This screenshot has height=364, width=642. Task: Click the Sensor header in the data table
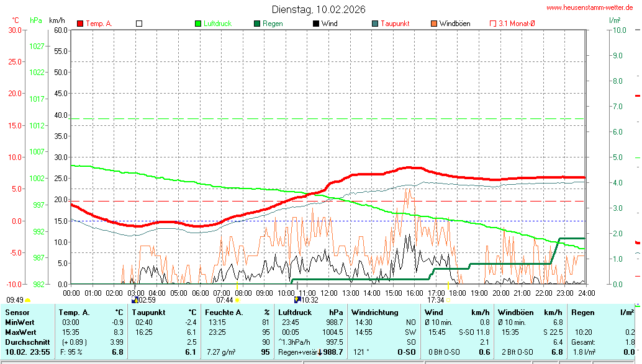[x=17, y=312]
